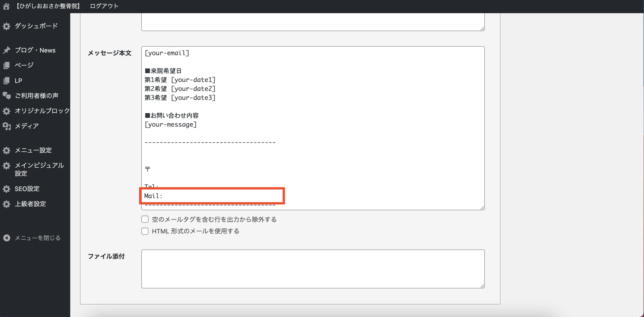644x317 pixels.
Task: Open メインビジュアル設定 menu item
Action: [x=39, y=169]
